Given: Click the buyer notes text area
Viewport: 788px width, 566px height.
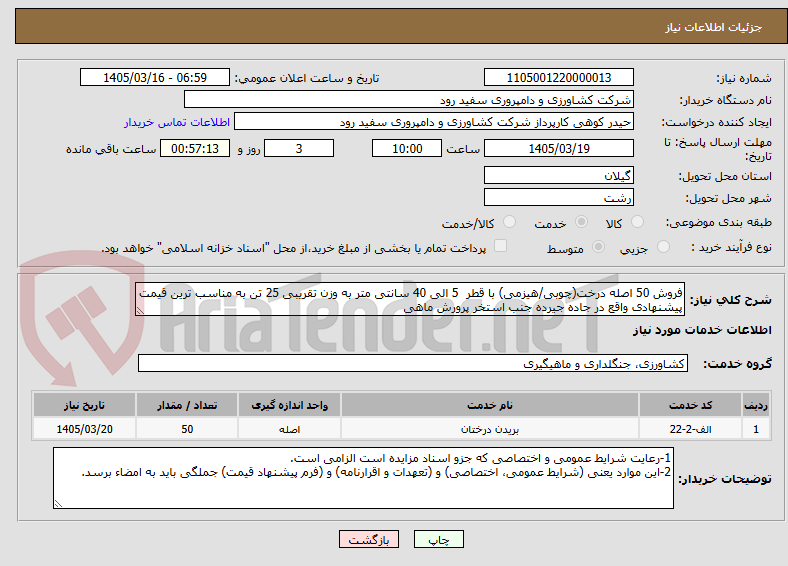Looking at the screenshot, I should click(x=363, y=478).
